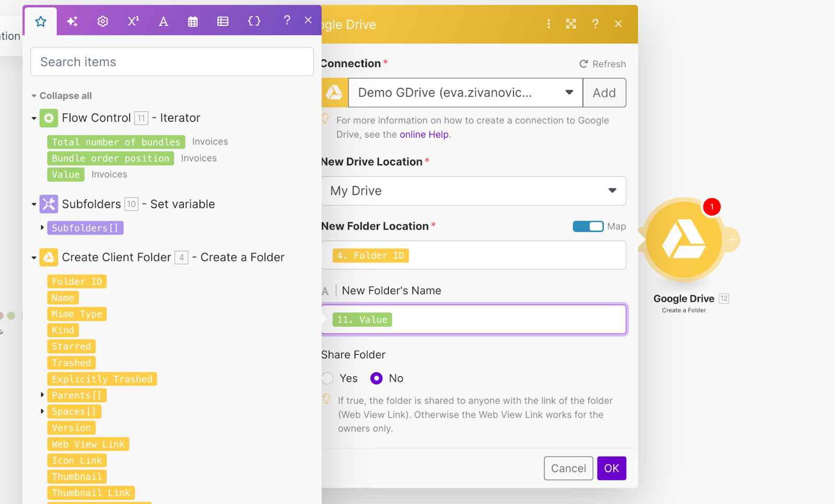The image size is (835, 504).
Task: Insert the Kind token
Action: coord(63,330)
